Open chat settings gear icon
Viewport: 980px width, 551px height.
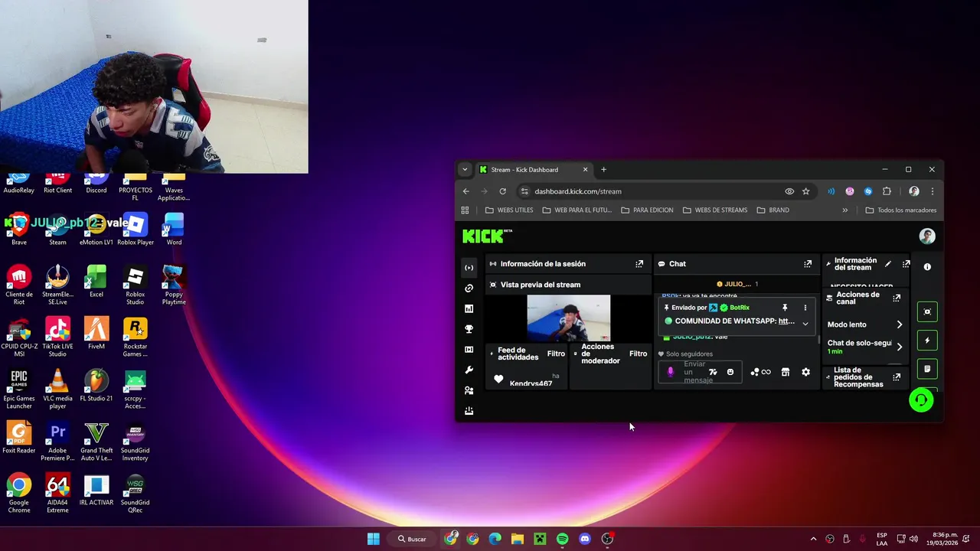(x=805, y=372)
